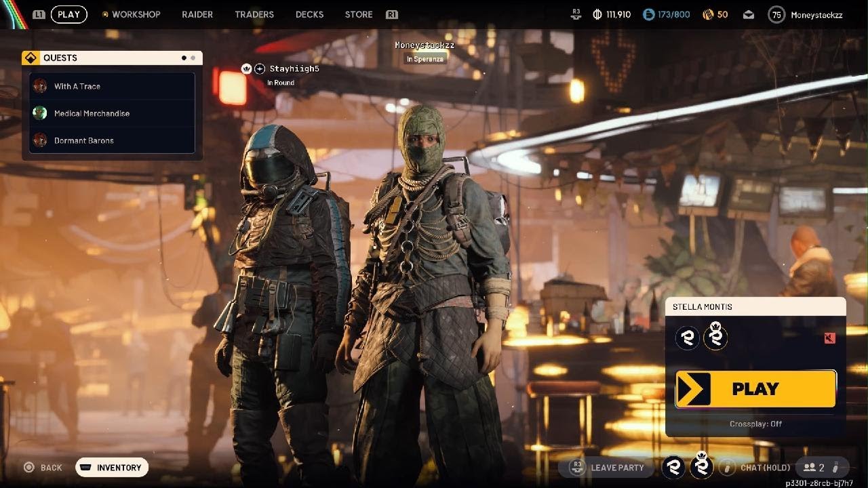Click the L1 shoulder button icon
Viewport: 868px width, 488px height.
coord(39,14)
